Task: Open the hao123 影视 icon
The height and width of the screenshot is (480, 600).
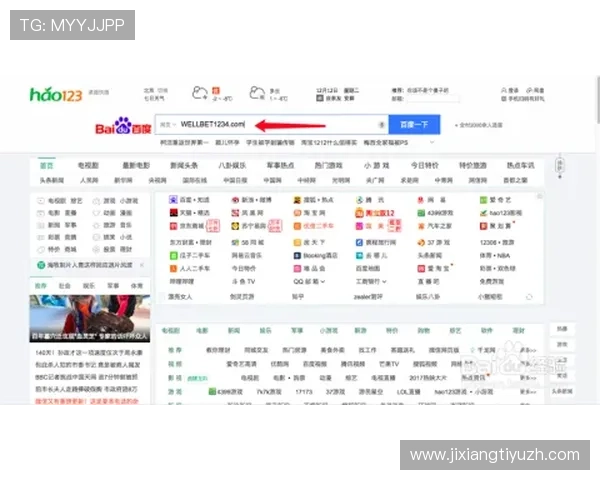Action: click(x=483, y=213)
